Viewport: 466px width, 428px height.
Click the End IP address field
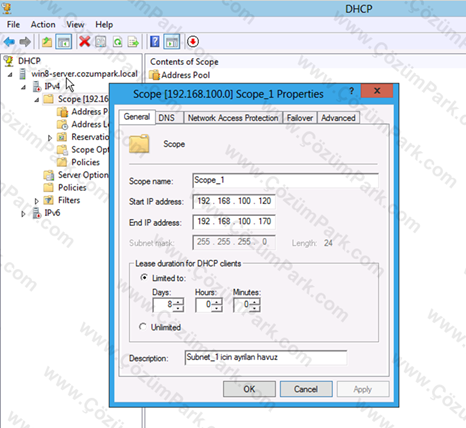click(234, 222)
